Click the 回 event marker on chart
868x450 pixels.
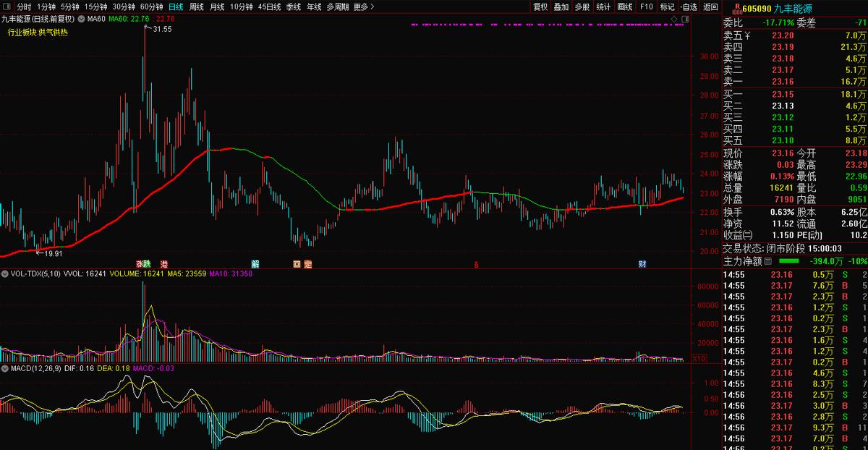(x=297, y=264)
